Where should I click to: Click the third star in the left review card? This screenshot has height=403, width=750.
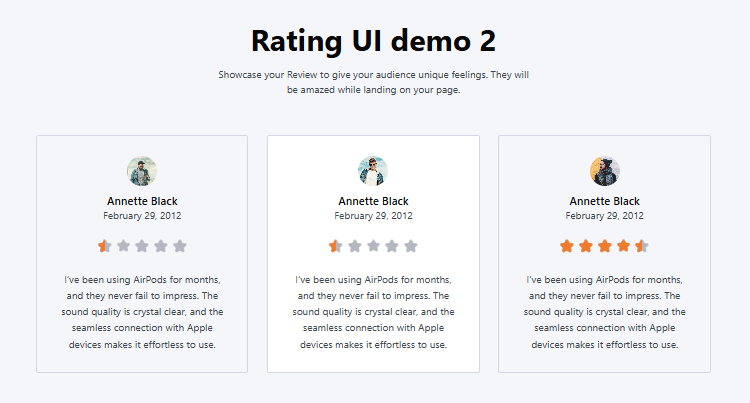point(142,246)
